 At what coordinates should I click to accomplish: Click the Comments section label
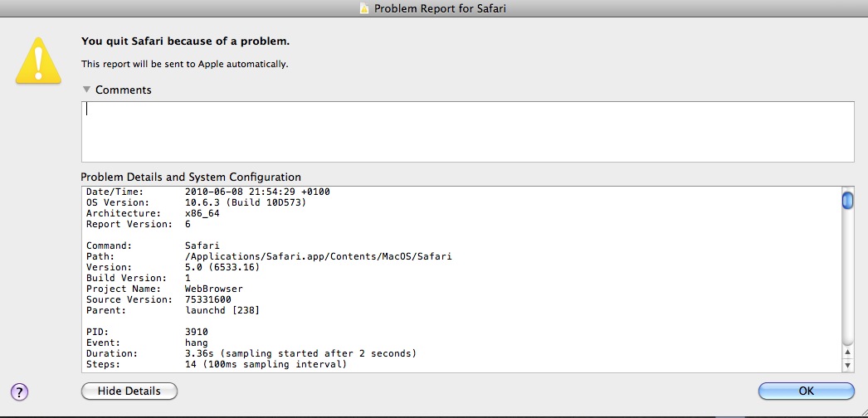[124, 90]
